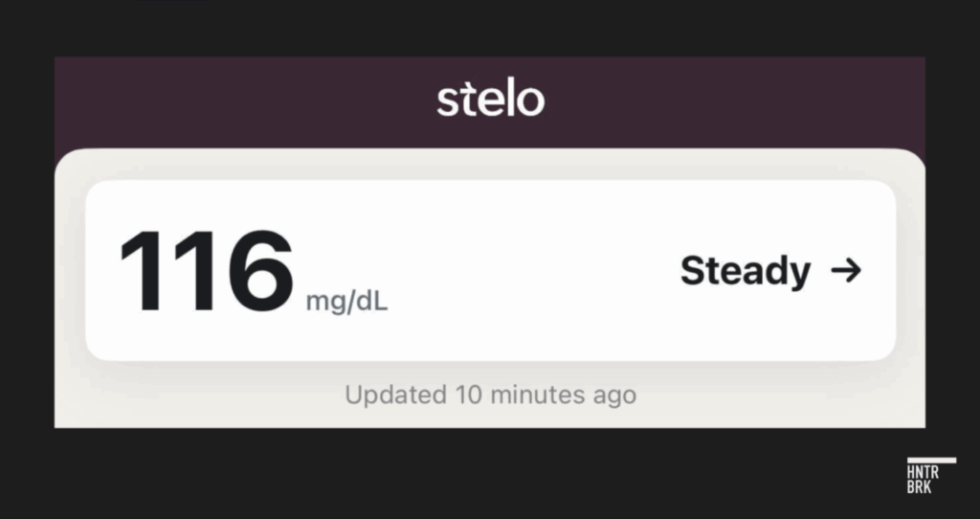Click the steady trend arrow icon
Viewport: 980px width, 519px height.
click(x=846, y=271)
